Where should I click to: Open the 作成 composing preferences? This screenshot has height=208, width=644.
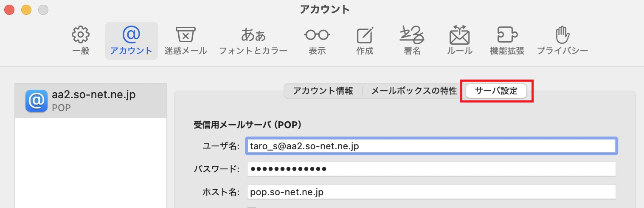(365, 41)
